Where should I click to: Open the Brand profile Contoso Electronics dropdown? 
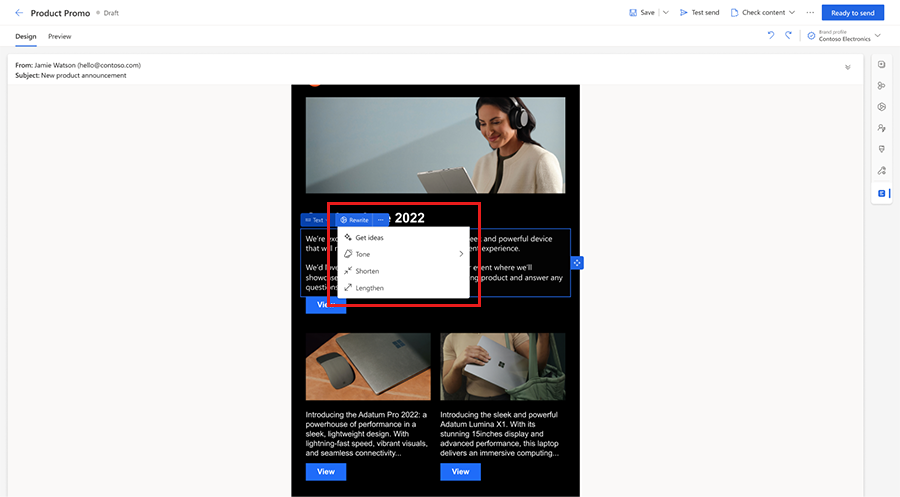[x=844, y=36]
